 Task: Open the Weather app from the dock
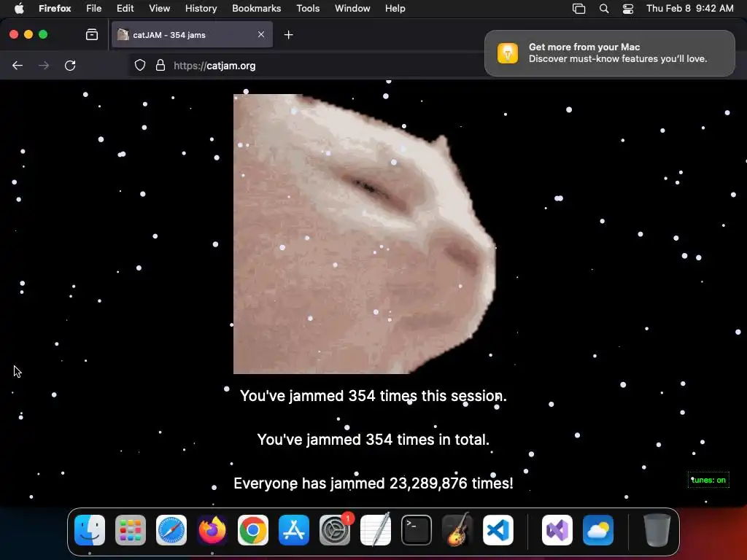[x=598, y=530]
